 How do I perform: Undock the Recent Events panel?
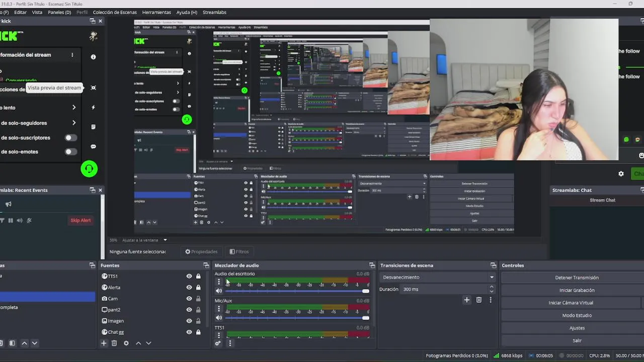[93, 190]
